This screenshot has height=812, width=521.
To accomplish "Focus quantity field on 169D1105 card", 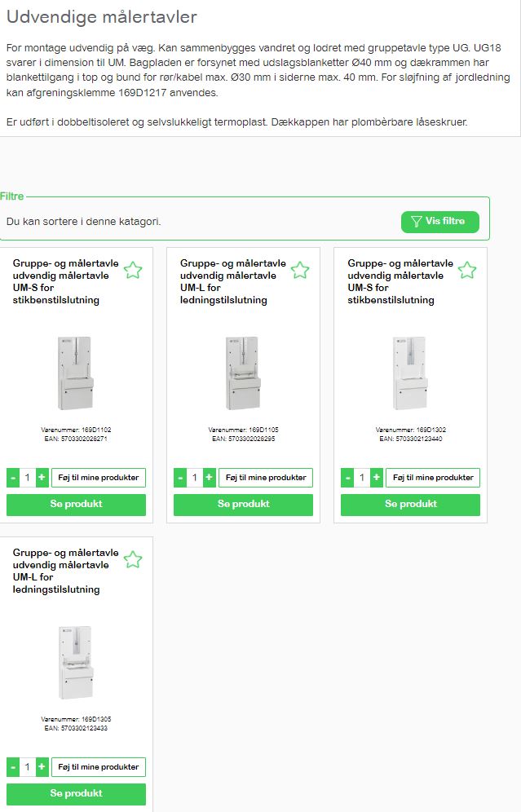I will point(195,478).
